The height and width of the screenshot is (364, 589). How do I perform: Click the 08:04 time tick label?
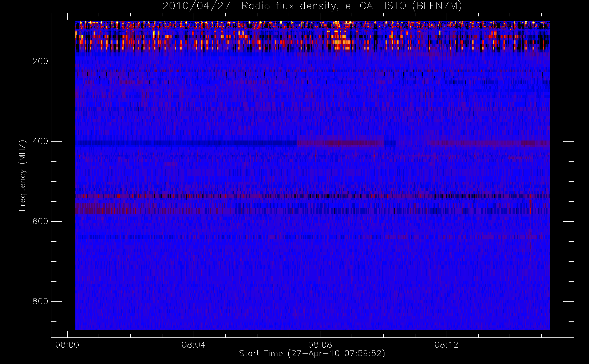point(193,345)
